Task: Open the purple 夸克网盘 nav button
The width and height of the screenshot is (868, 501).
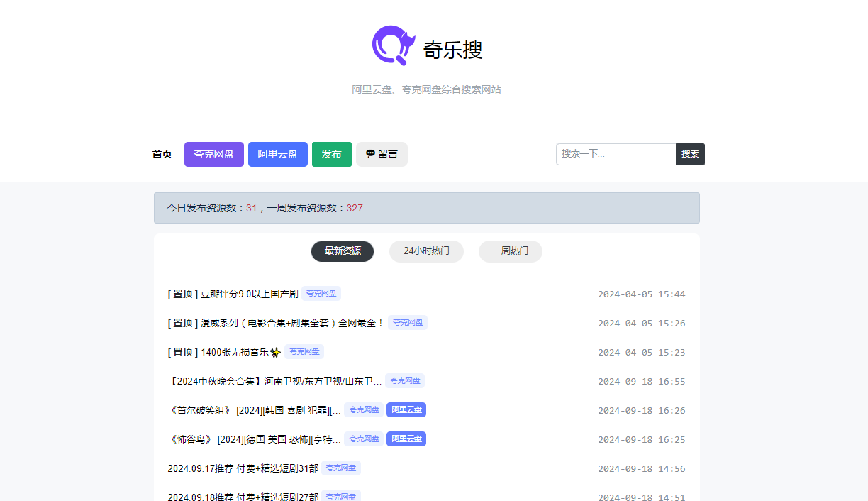Action: click(214, 154)
